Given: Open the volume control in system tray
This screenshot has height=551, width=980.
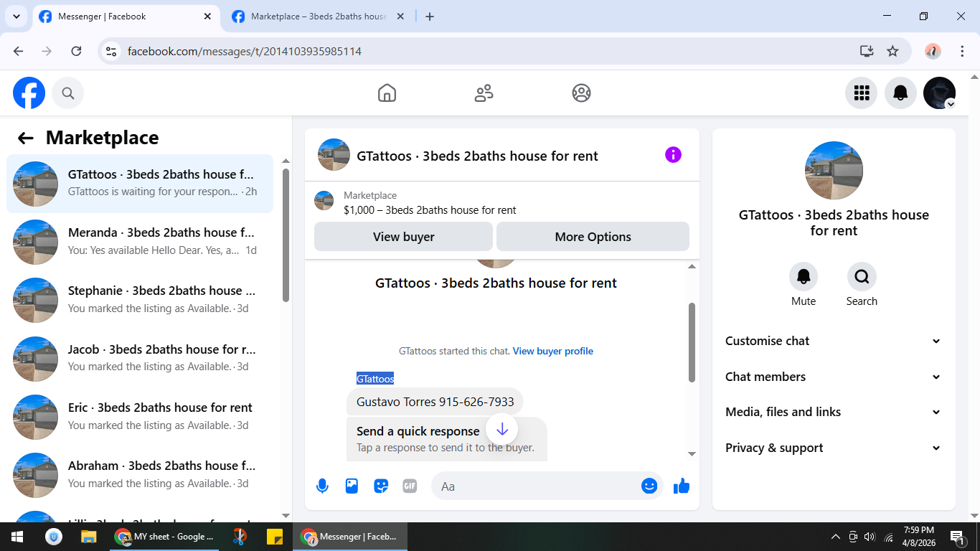Looking at the screenshot, I should (870, 537).
